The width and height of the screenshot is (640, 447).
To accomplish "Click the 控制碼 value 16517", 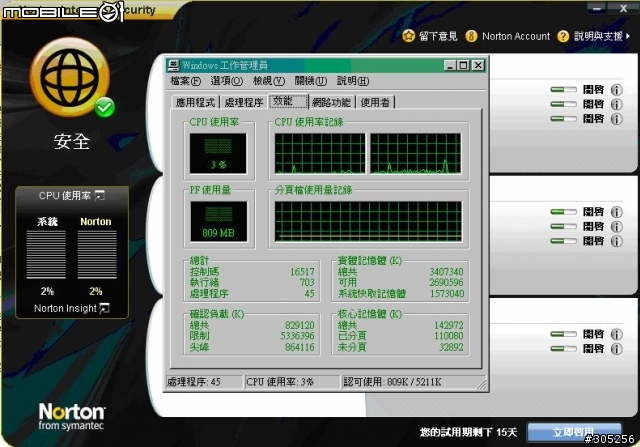I will (302, 272).
